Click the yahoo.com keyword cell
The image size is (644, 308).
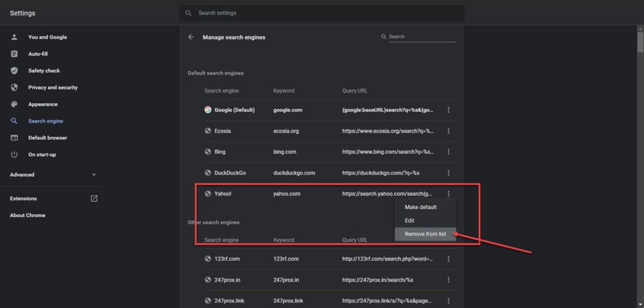click(287, 194)
